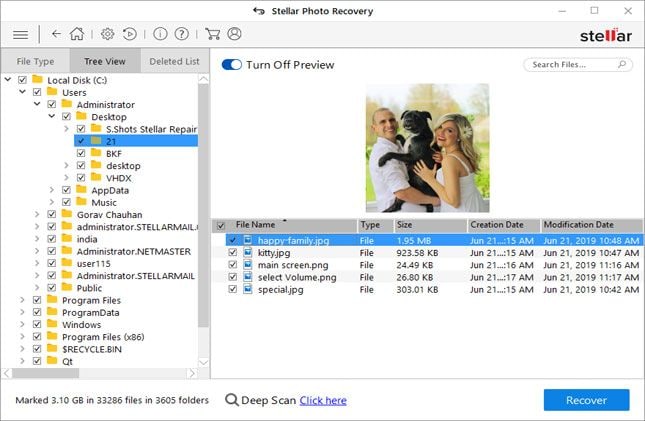Click the resume recovery icon

[130, 34]
